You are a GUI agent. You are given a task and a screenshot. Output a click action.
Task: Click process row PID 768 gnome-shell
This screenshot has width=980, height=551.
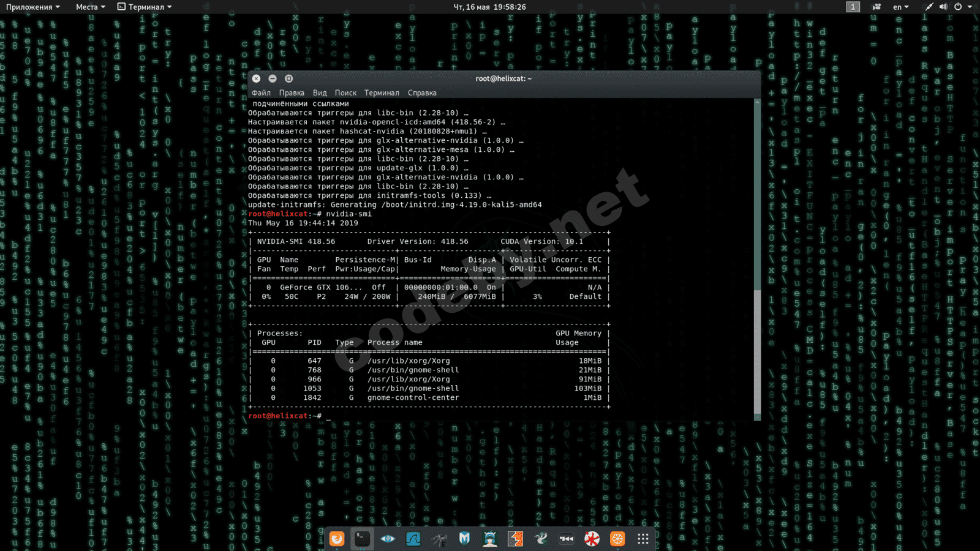tap(429, 370)
